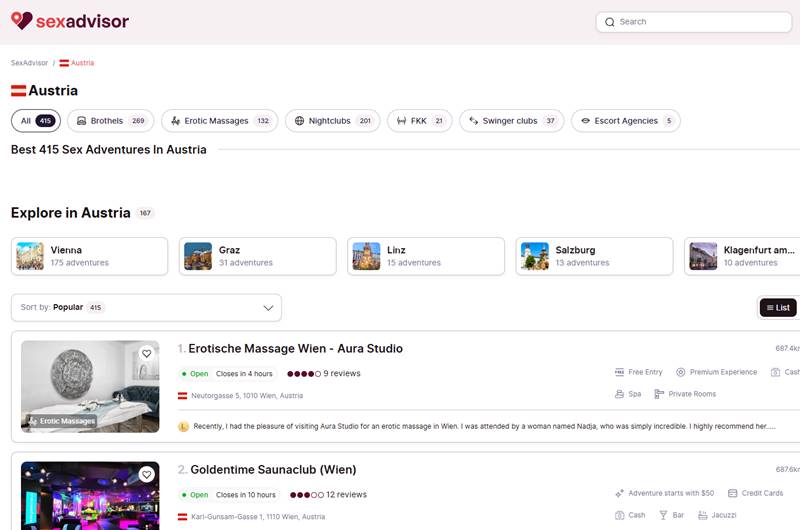Click the sexadvisor heart logo
The width and height of the screenshot is (800, 530).
[x=21, y=21]
